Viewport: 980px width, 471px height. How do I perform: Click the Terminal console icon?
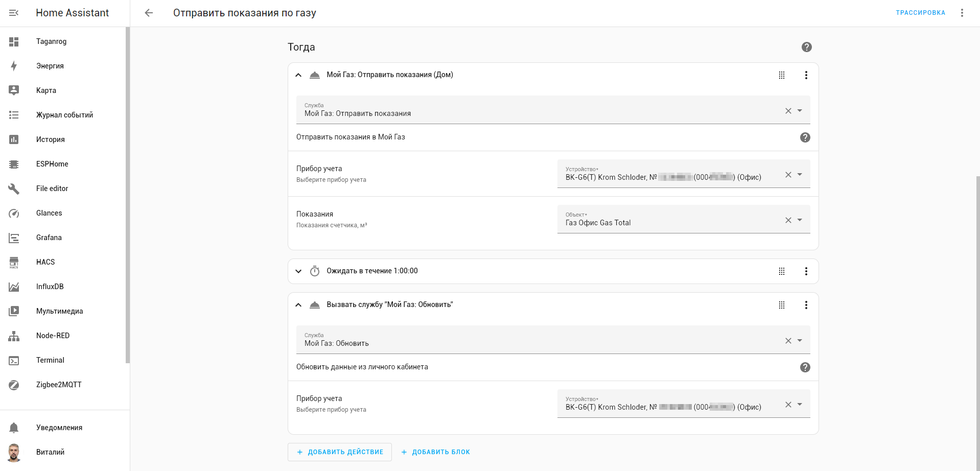coord(14,360)
